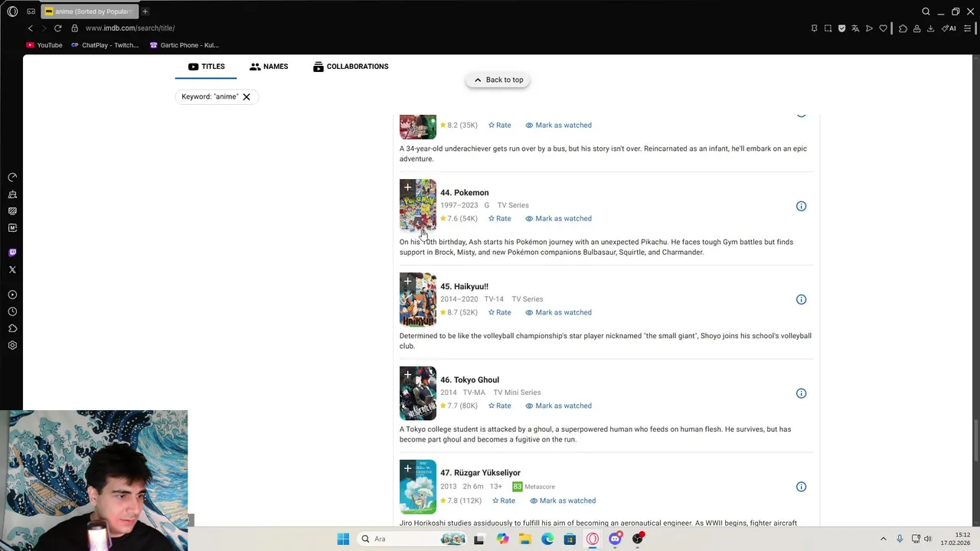
Task: Open sidebar history clock icon
Action: pos(12,311)
